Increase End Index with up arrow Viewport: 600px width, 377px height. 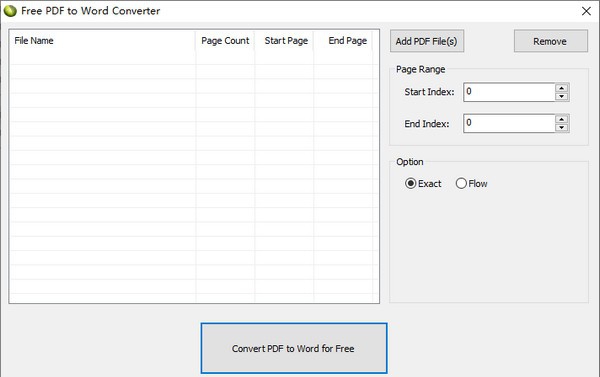(562, 119)
